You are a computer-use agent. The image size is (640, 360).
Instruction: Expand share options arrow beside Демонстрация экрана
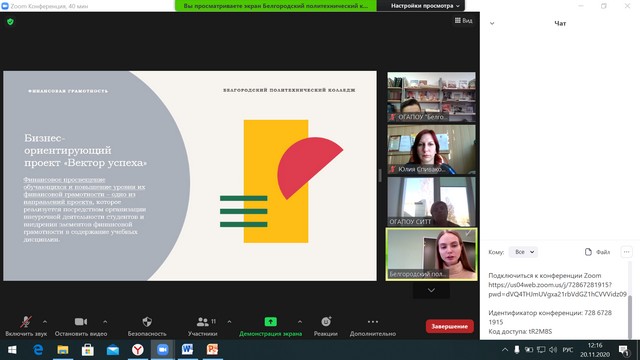(300, 322)
